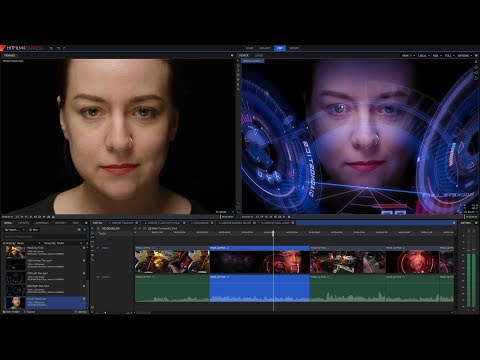The height and width of the screenshot is (360, 480).
Task: Select the Viewer panel tab
Action: [x=244, y=55]
